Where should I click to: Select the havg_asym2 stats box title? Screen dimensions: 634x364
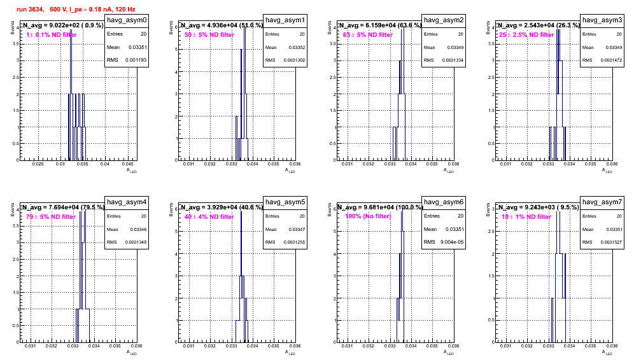pos(444,20)
